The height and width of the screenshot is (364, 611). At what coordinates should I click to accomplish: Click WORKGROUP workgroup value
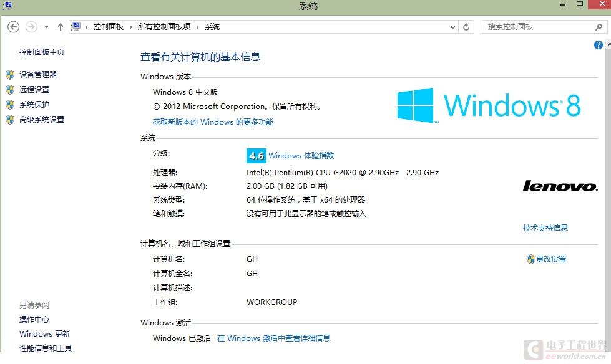[271, 302]
